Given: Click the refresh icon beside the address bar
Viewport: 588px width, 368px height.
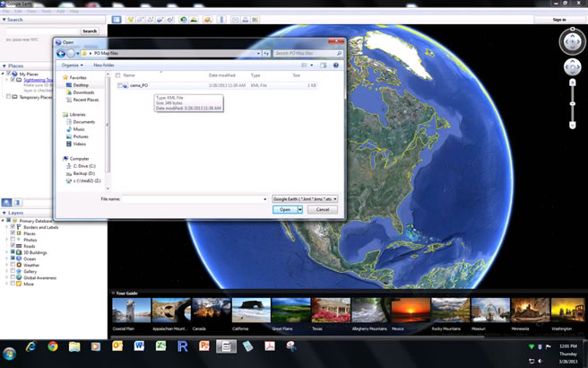Looking at the screenshot, I should tap(266, 54).
